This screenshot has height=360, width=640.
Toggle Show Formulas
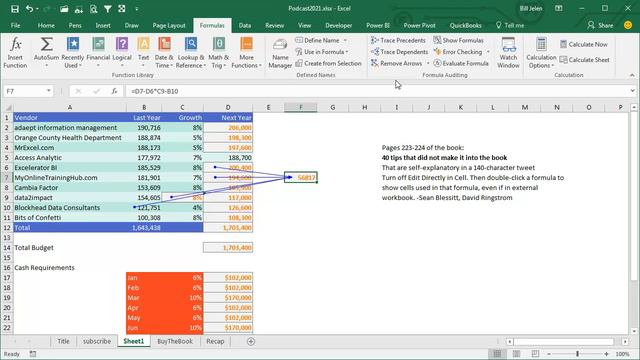[458, 40]
